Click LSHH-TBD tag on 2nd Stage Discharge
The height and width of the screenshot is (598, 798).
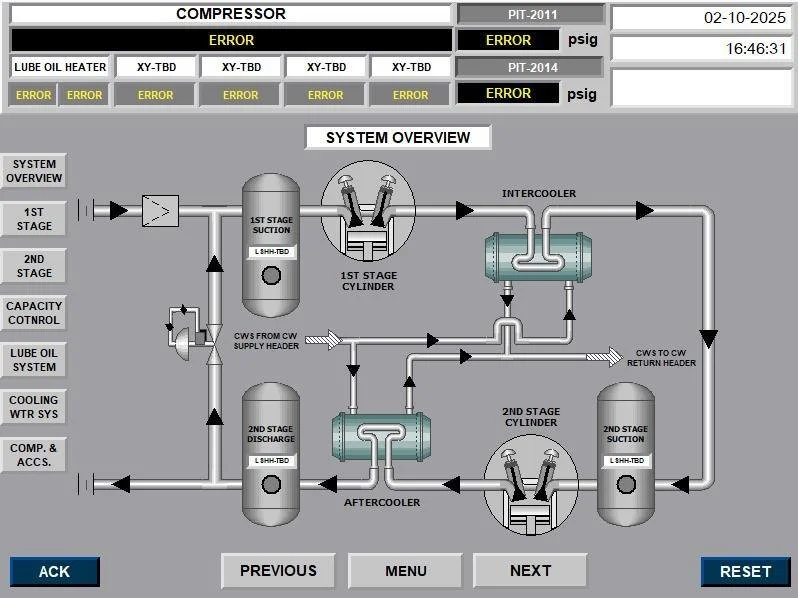(x=272, y=461)
